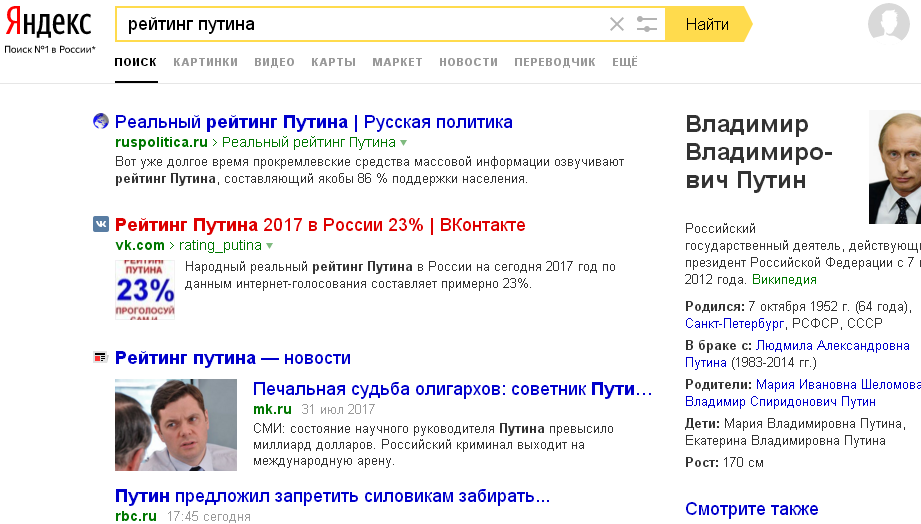Click the Владимир Владимирович Путин heading

(759, 152)
